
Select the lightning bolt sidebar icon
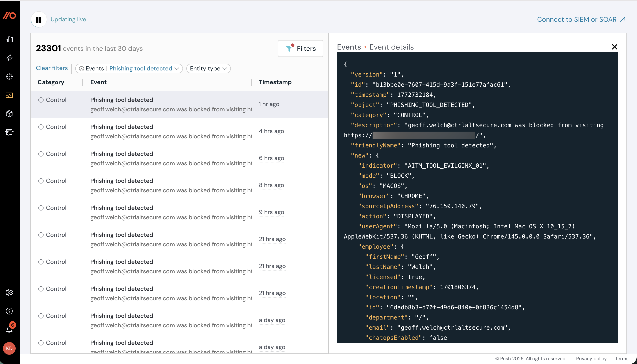click(x=9, y=58)
